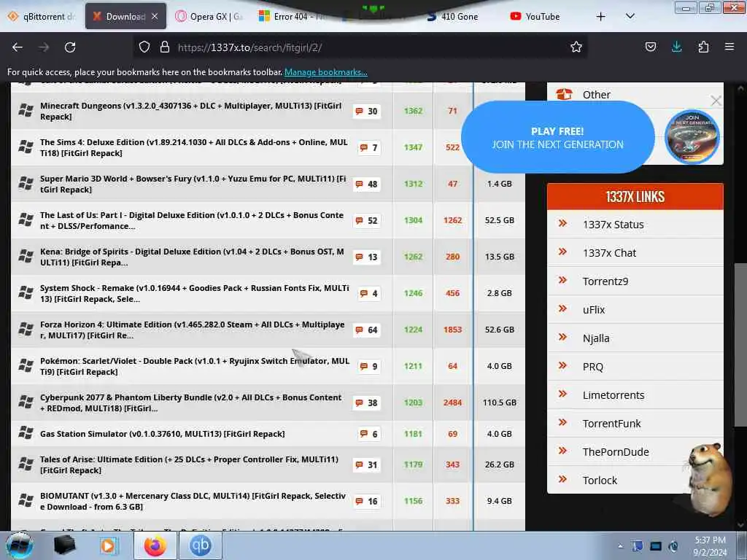
Task: Switch to the qBittorrent tab
Action: click(42, 17)
